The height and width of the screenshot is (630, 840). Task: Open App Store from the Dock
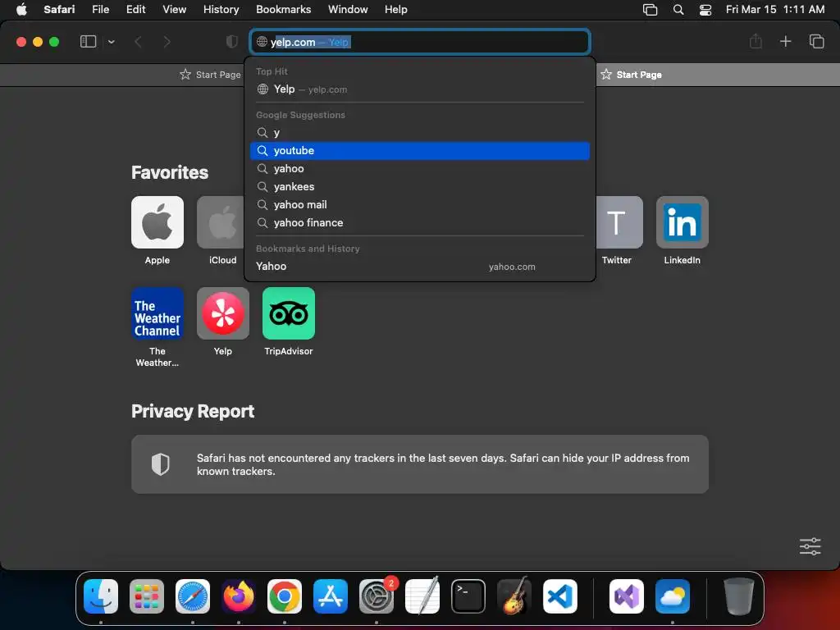(x=331, y=596)
